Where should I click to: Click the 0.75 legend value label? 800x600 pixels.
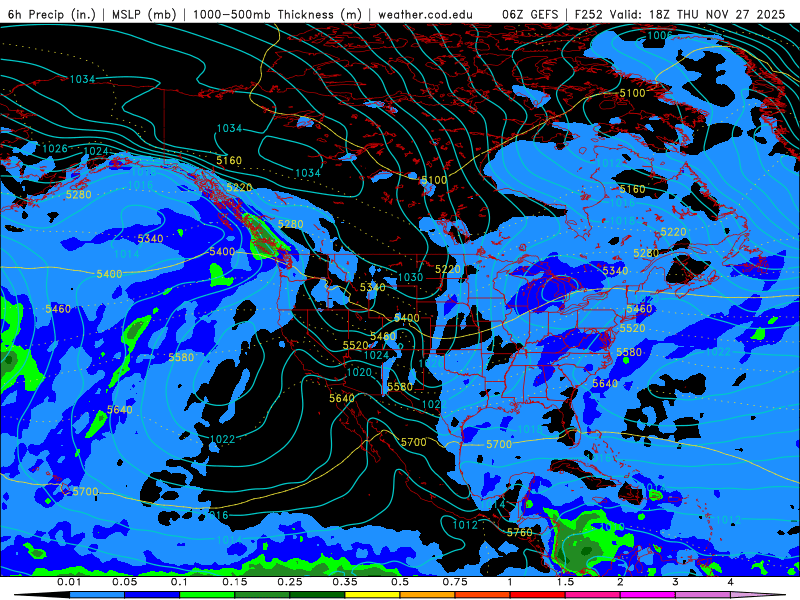pyautogui.click(x=455, y=582)
